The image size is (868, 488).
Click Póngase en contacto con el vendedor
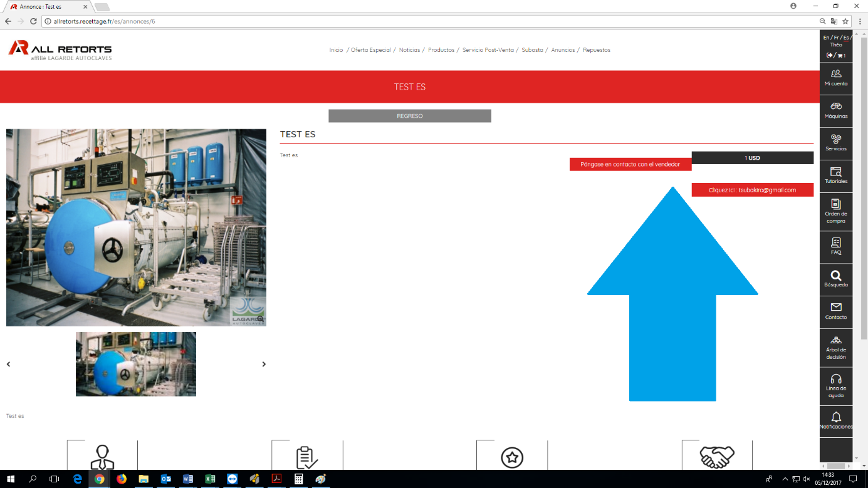630,164
